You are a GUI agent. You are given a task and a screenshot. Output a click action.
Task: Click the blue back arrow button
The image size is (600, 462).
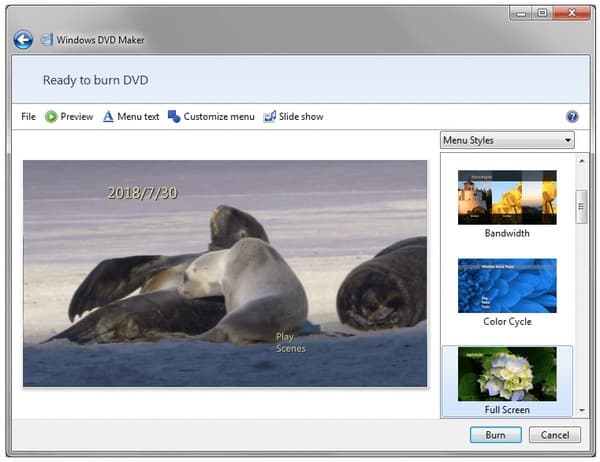click(23, 40)
